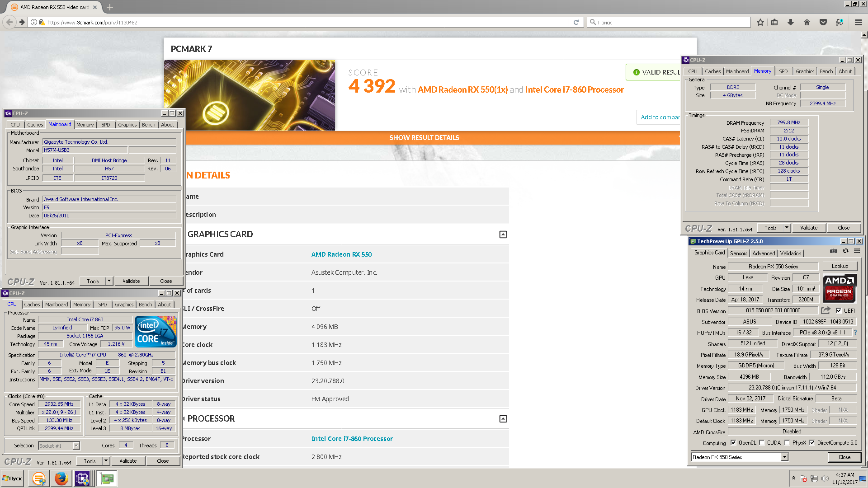
Task: Open Tools dropdown arrow in CPU-Z Memory window
Action: [x=787, y=228]
